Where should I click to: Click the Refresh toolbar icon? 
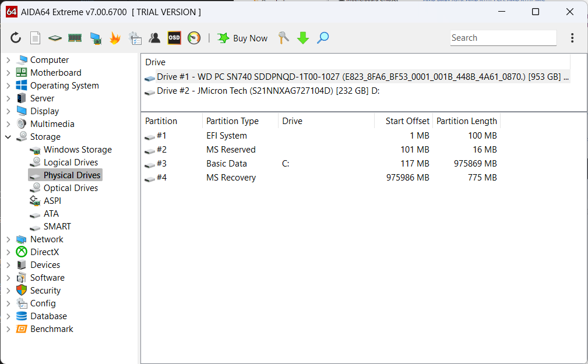16,38
